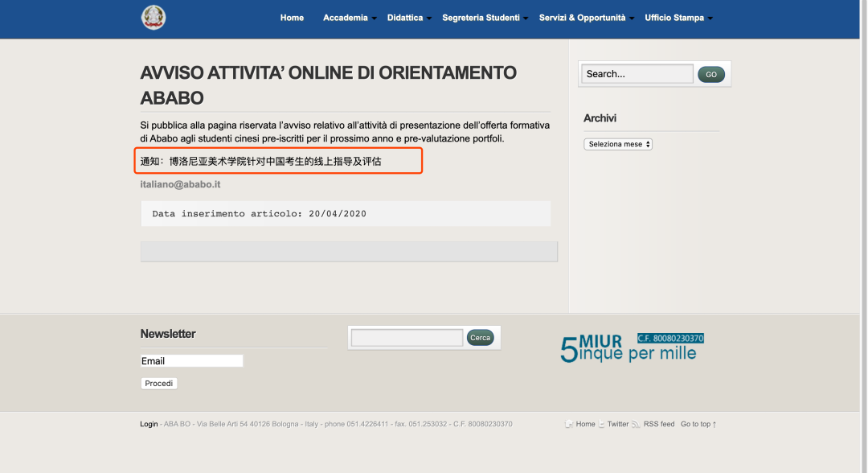Click the Chinese notice link text

click(x=260, y=161)
